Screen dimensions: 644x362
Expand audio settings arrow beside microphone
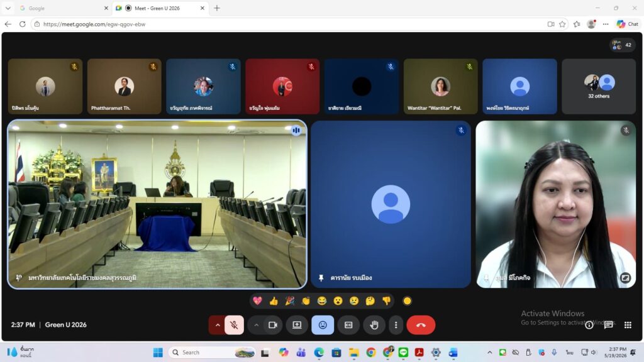click(x=217, y=325)
